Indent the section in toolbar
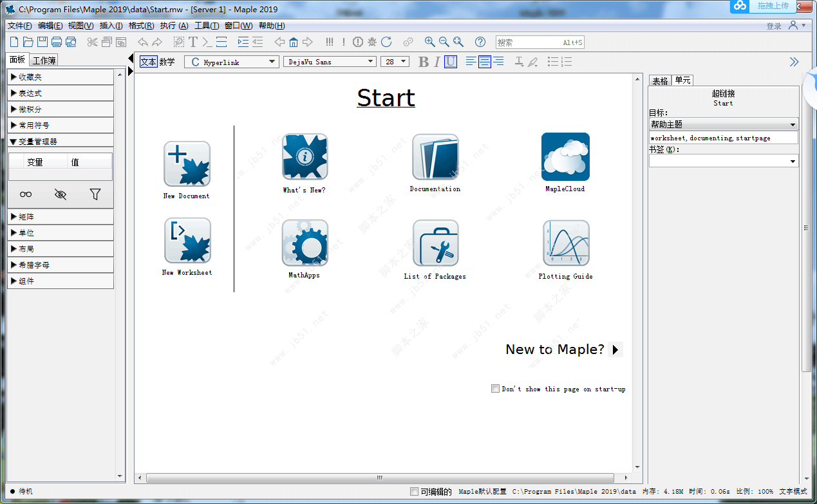Screen dimensions: 817x504 [x=243, y=42]
